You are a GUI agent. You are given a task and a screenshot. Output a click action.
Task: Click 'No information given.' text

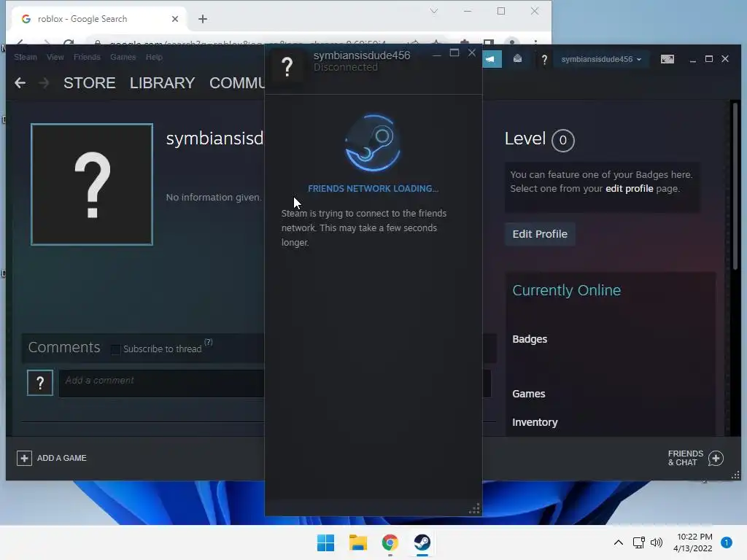click(214, 197)
